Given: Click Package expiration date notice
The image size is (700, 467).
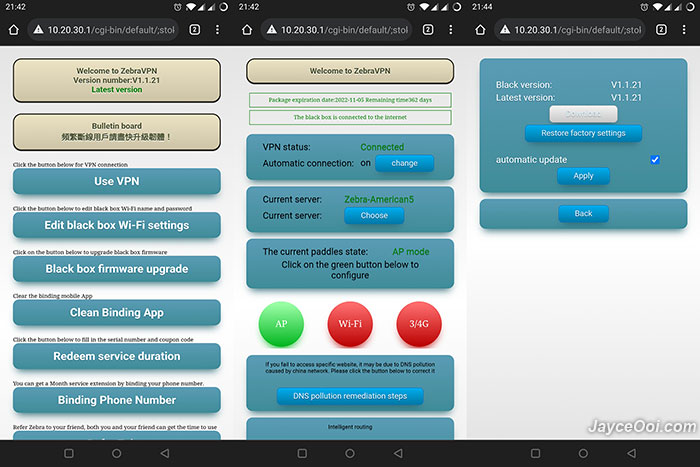Looking at the screenshot, I should 350,100.
